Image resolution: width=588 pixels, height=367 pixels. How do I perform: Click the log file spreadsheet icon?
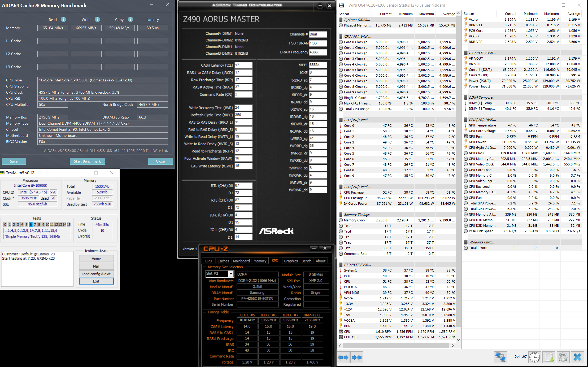click(549, 357)
